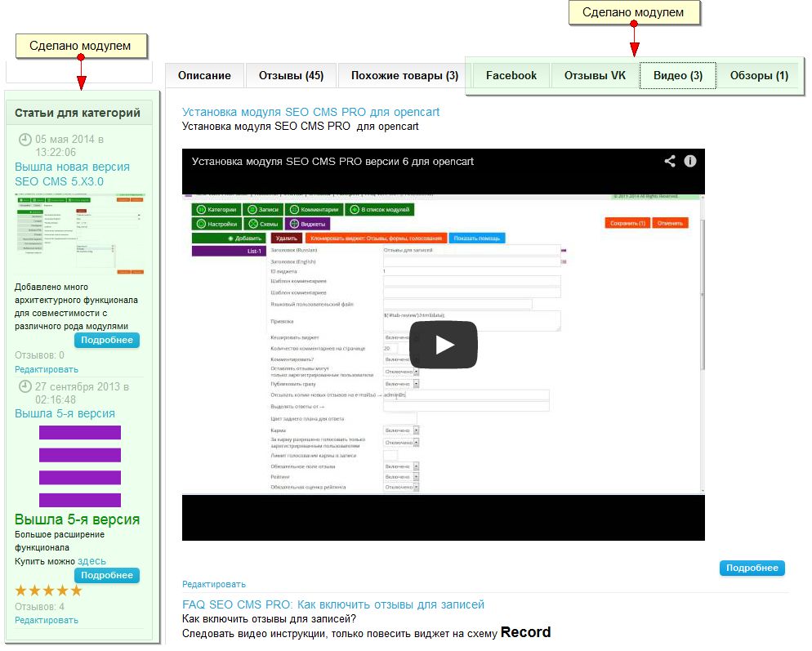Switch to the Обзоры (1) tab
812x651 pixels.
click(759, 76)
